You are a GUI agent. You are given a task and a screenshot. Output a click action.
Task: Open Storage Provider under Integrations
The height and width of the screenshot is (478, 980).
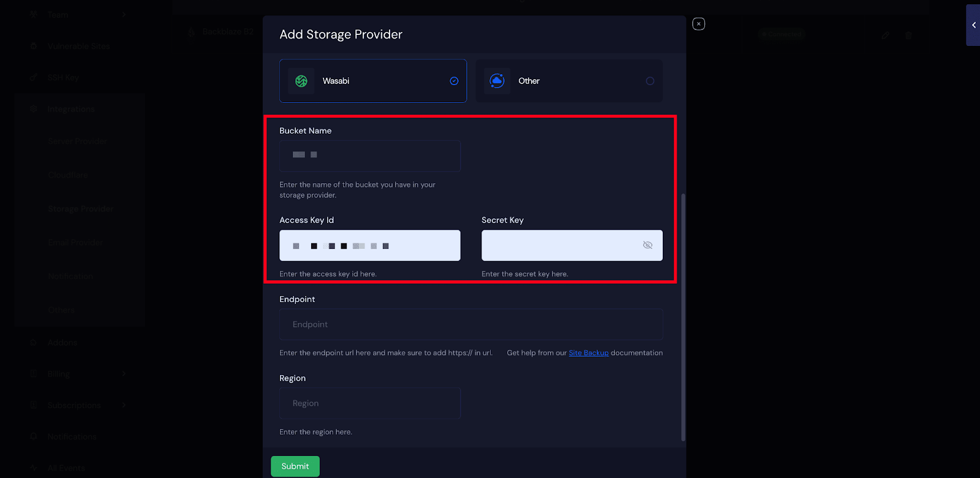[x=81, y=209]
